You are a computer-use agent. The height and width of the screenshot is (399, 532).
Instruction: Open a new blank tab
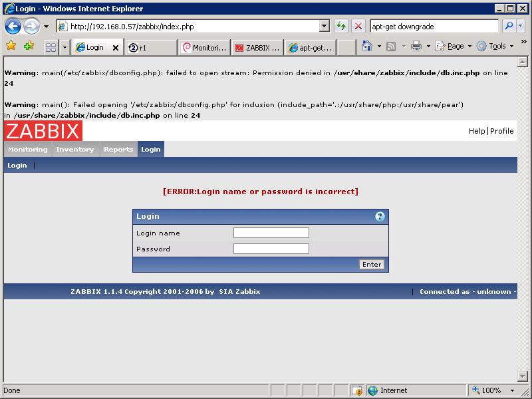346,48
